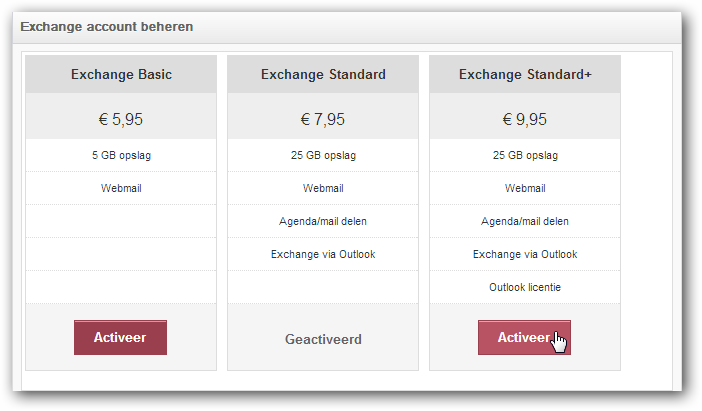Click Webmail in the Exchange Standard+ column
The image size is (702, 411).
[525, 188]
